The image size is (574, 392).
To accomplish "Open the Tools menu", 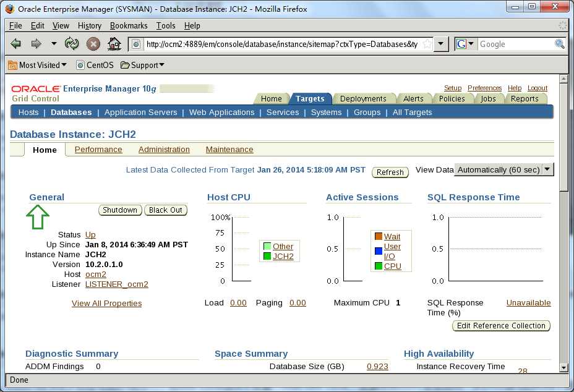I will pos(166,25).
